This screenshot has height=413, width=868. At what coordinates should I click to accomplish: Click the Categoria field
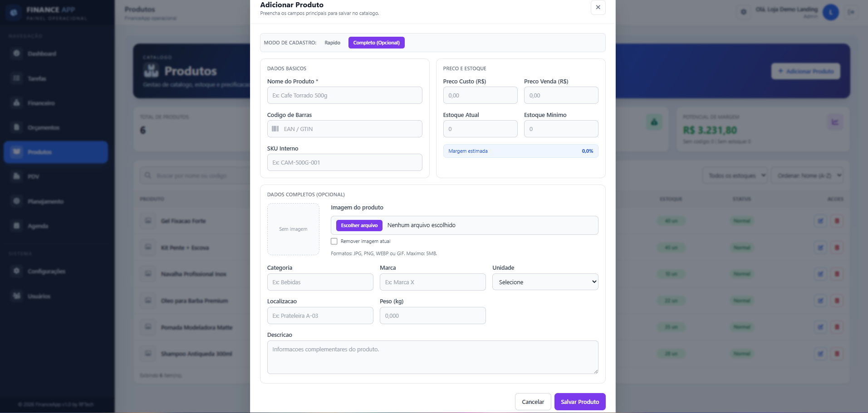320,282
